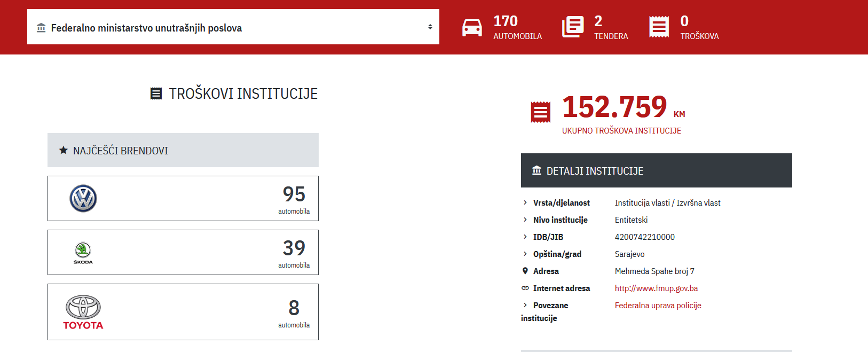Click the red receipt icon beside total costs
The height and width of the screenshot is (352, 868).
coord(540,112)
